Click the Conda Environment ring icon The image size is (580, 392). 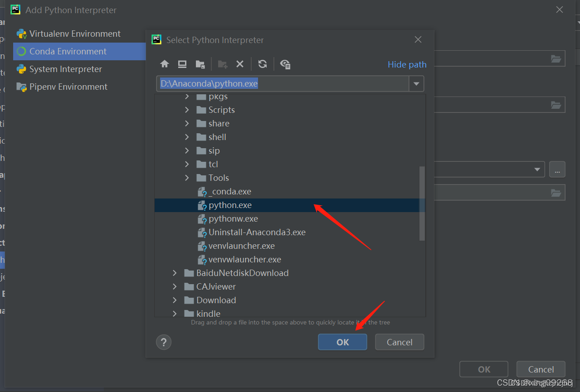pyautogui.click(x=21, y=51)
